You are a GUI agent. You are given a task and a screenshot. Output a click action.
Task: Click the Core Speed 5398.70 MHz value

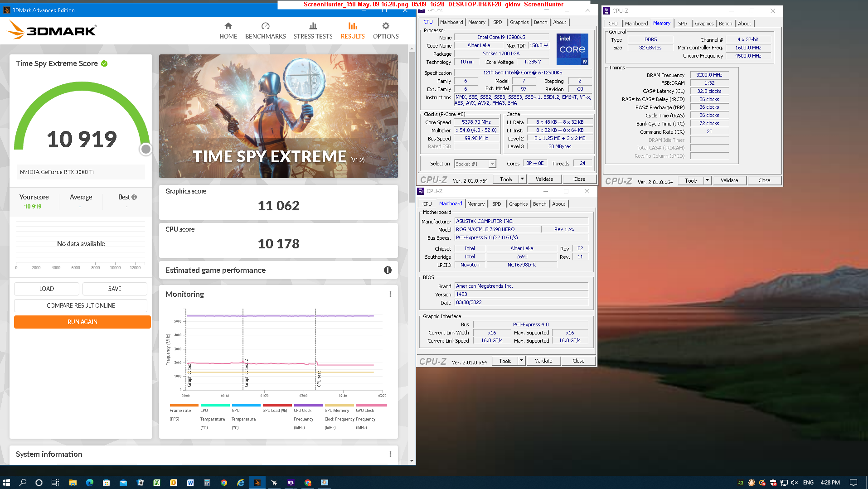pos(476,122)
